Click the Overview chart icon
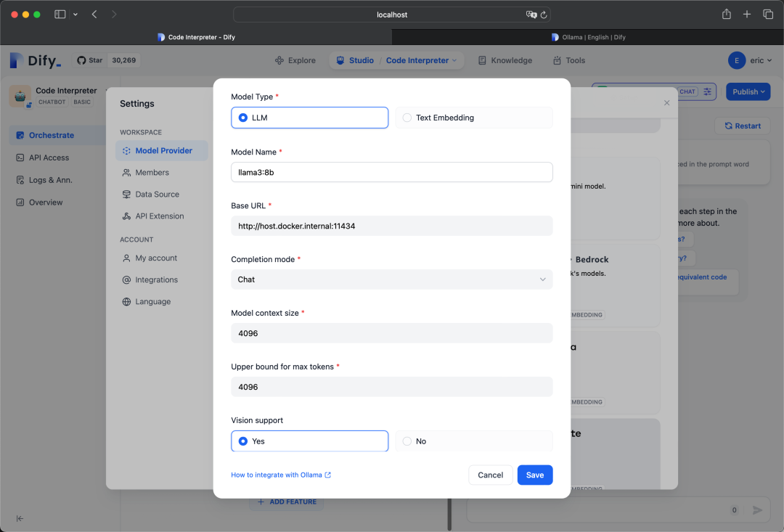This screenshot has height=532, width=784. click(20, 202)
